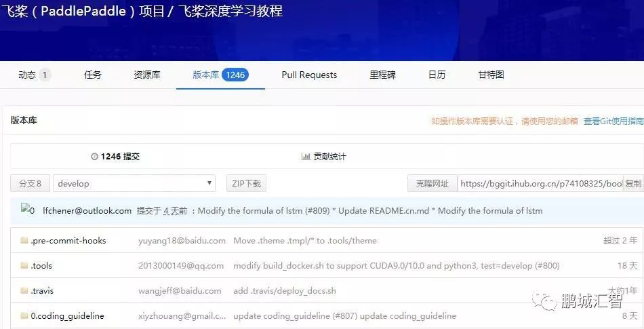This screenshot has width=644, height=329.
Task: Open the .pre-commit-hooks folder
Action: (68, 241)
